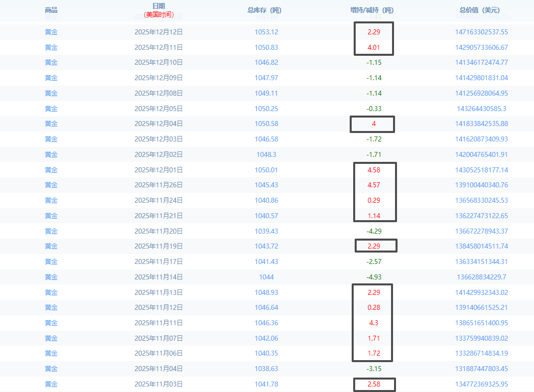
Task: Click the 商品 column header
Action: 51,10
